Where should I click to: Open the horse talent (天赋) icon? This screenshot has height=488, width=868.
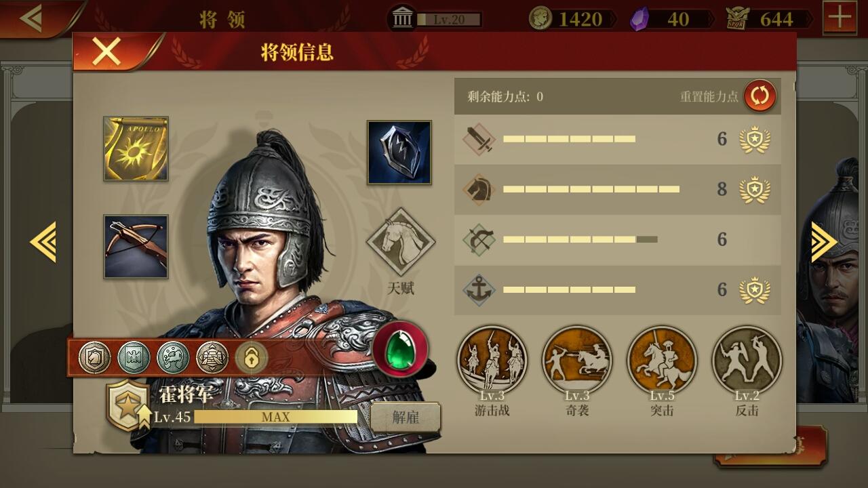[x=401, y=242]
